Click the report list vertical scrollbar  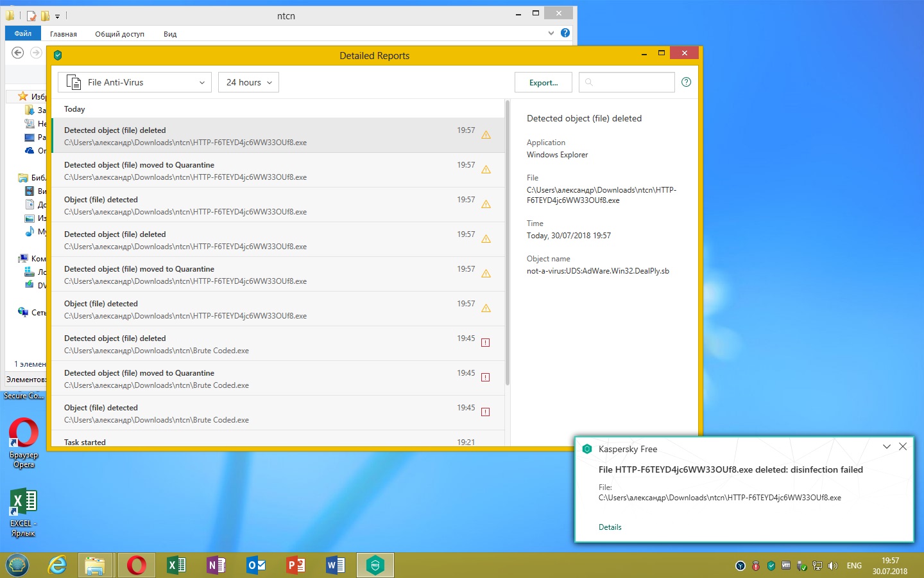(508, 244)
